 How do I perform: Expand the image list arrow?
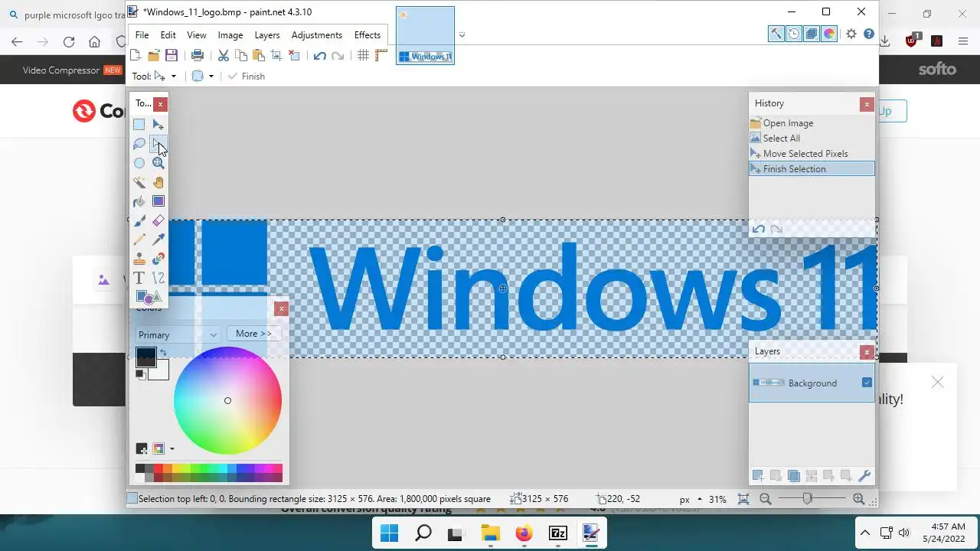pyautogui.click(x=462, y=34)
